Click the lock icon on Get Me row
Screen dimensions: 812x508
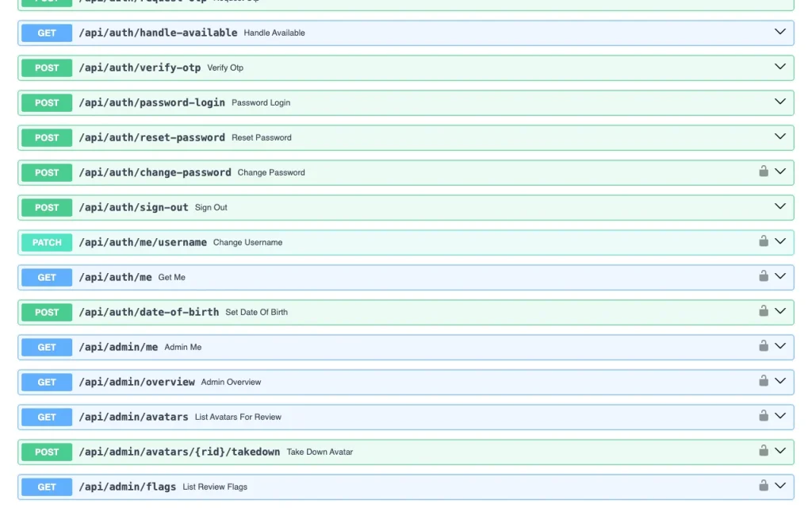(x=764, y=275)
